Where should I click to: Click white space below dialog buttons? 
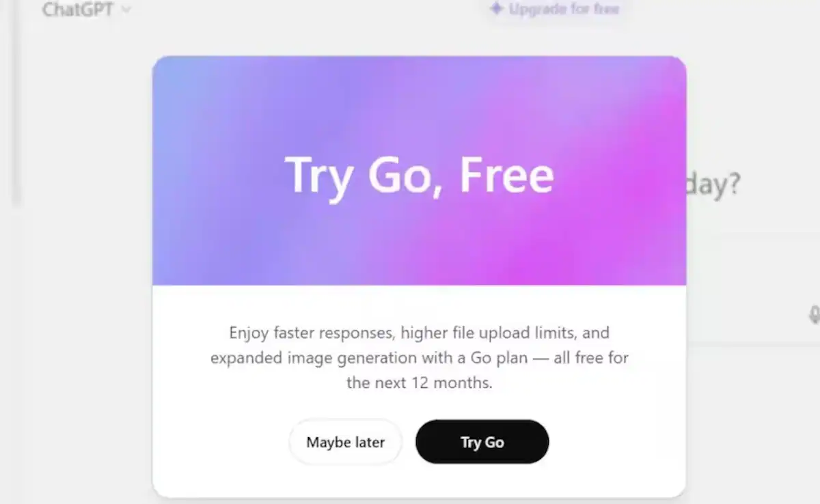(419, 480)
